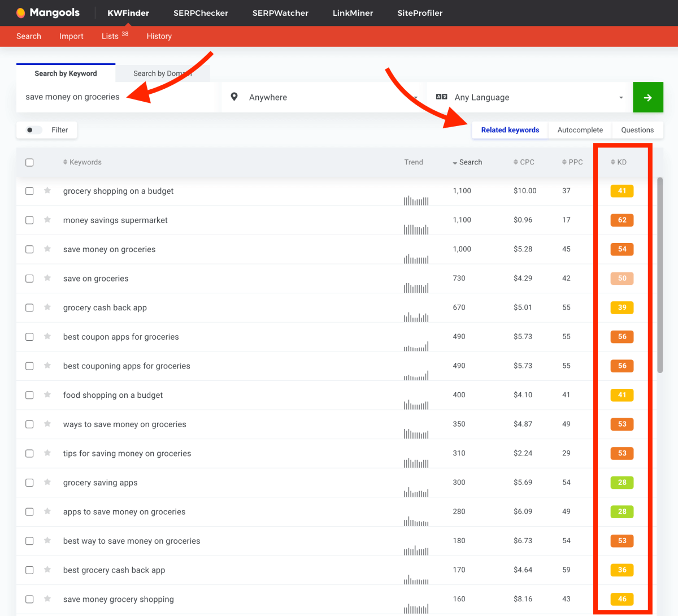Click the location pin icon
This screenshot has height=616, width=678.
[x=234, y=97]
